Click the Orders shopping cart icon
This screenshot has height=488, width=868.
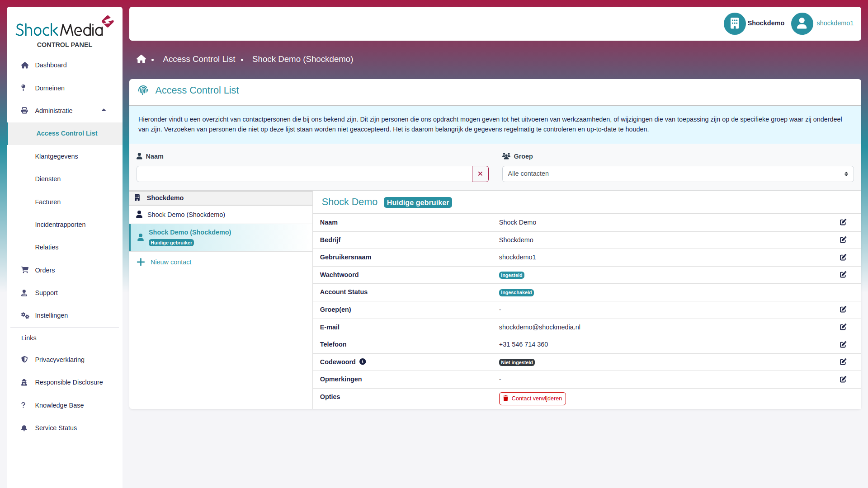(x=25, y=270)
